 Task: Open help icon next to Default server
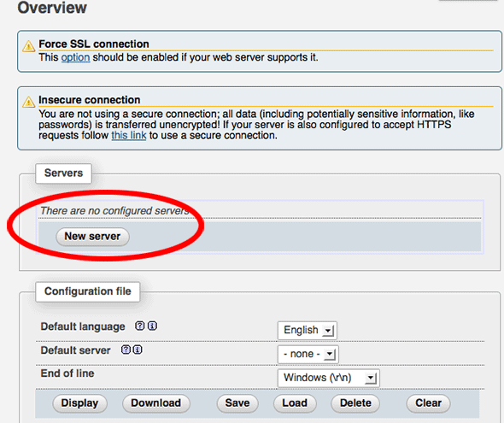(126, 350)
